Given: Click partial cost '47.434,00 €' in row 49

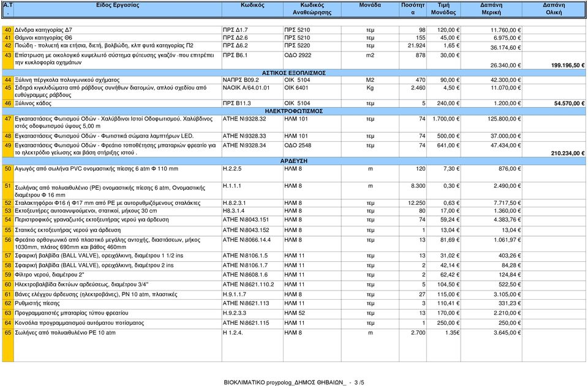Looking at the screenshot, I should (x=505, y=146).
